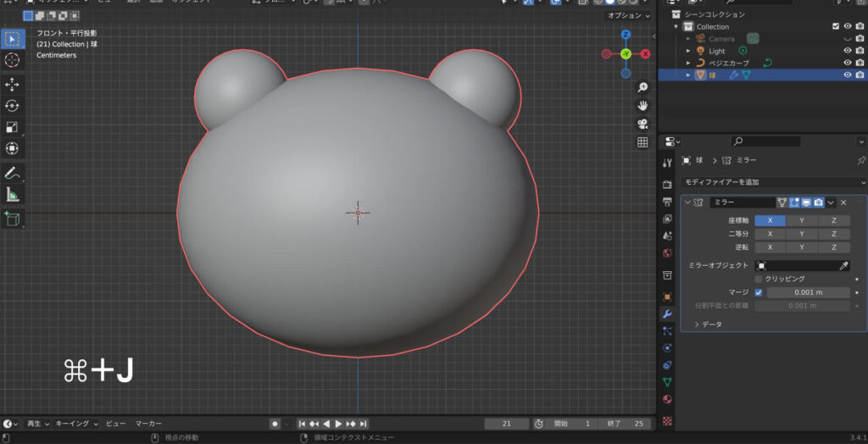868x444 pixels.
Task: Enable the クリッピング checkbox
Action: coord(759,279)
